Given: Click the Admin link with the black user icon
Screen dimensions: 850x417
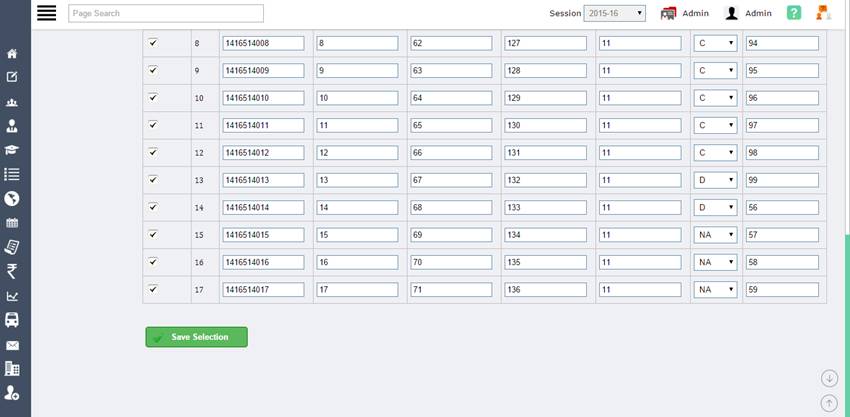Looking at the screenshot, I should click(x=749, y=13).
